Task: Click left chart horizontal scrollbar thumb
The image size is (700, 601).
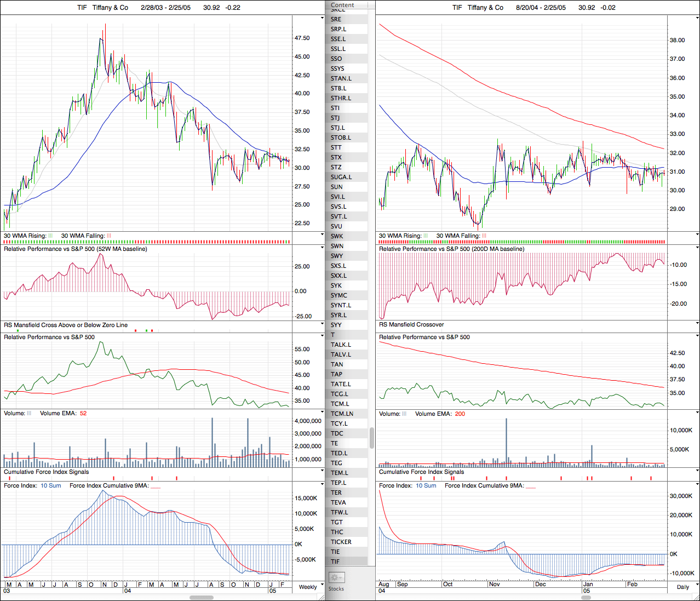Action: (202, 598)
